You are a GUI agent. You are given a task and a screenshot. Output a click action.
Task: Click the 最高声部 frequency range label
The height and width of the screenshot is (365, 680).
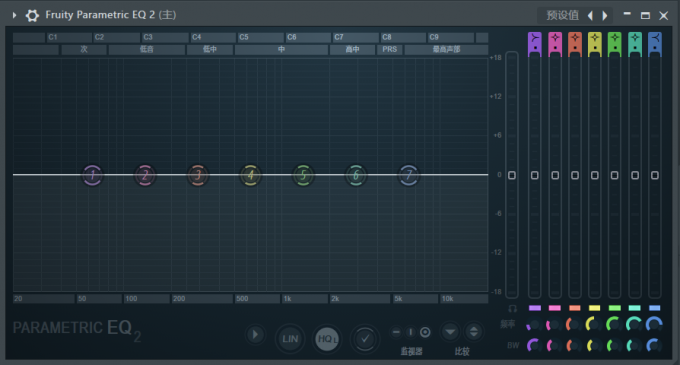coord(446,49)
